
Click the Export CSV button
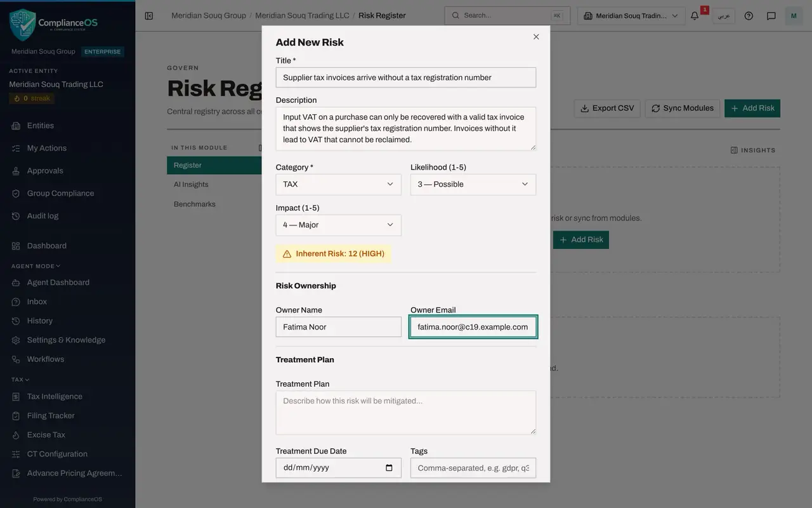(x=607, y=109)
